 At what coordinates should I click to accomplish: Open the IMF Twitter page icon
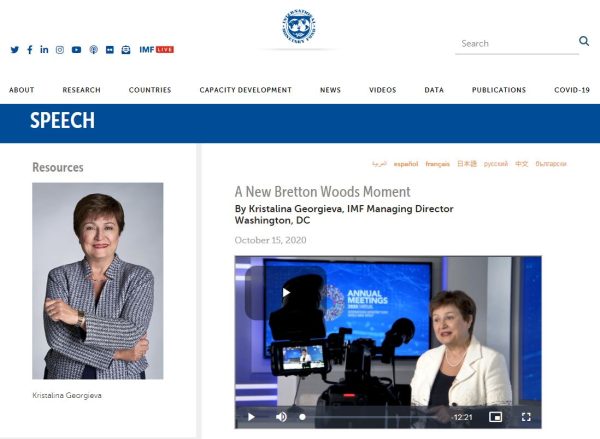click(15, 50)
